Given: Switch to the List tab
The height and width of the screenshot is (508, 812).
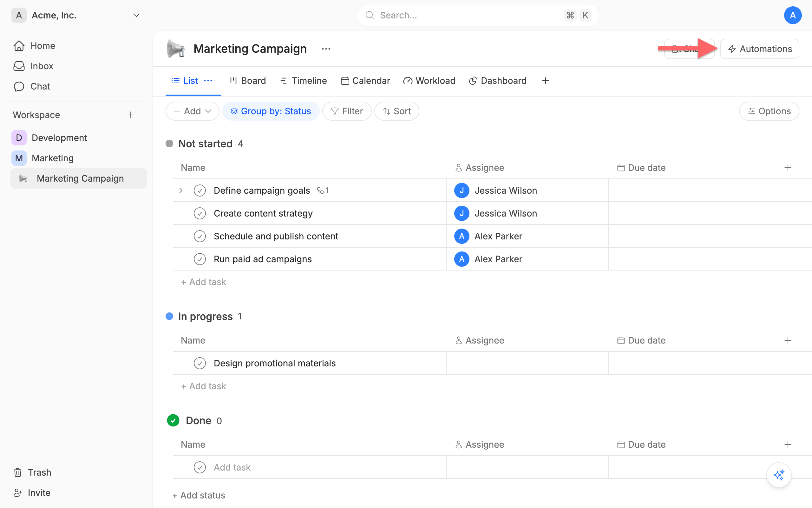Looking at the screenshot, I should 185,81.
